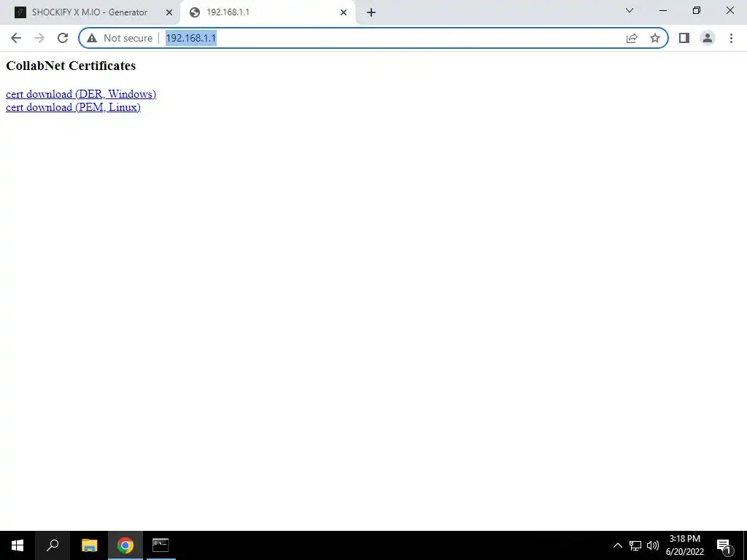Click the forward navigation arrow
This screenshot has height=560, width=747.
pyautogui.click(x=39, y=38)
